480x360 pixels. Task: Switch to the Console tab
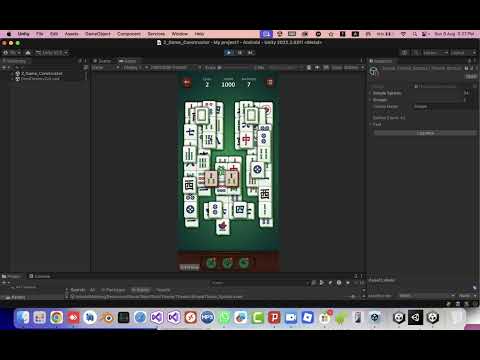[40, 276]
